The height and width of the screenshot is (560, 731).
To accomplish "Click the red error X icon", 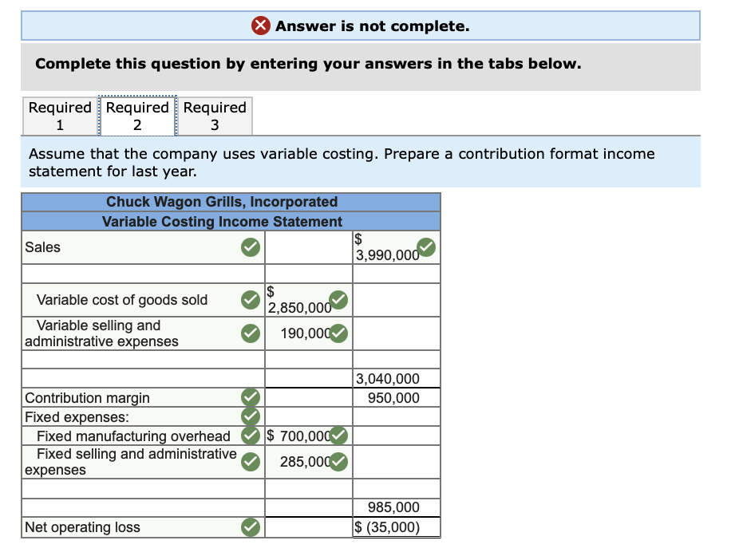I will coord(261,26).
